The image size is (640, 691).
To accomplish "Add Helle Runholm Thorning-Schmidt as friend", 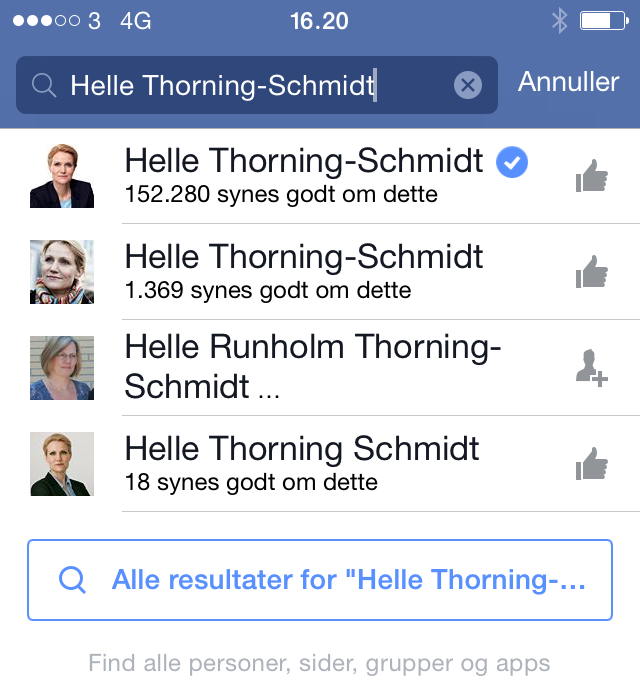I will click(592, 368).
